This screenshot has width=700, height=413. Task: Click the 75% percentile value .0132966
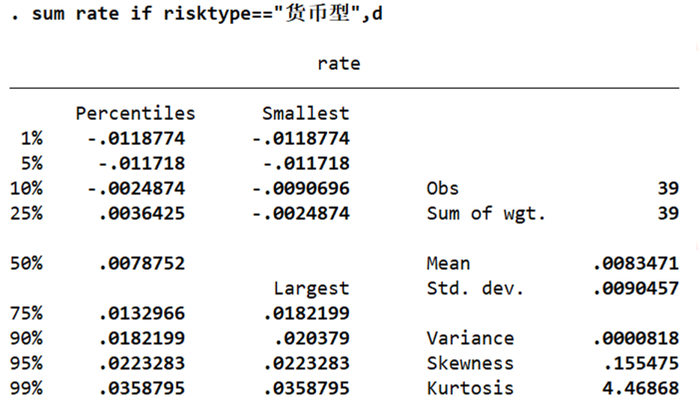(x=142, y=314)
